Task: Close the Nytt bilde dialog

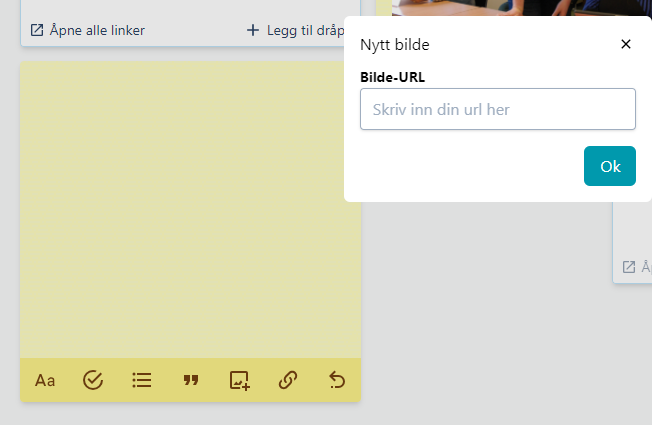Action: [626, 44]
